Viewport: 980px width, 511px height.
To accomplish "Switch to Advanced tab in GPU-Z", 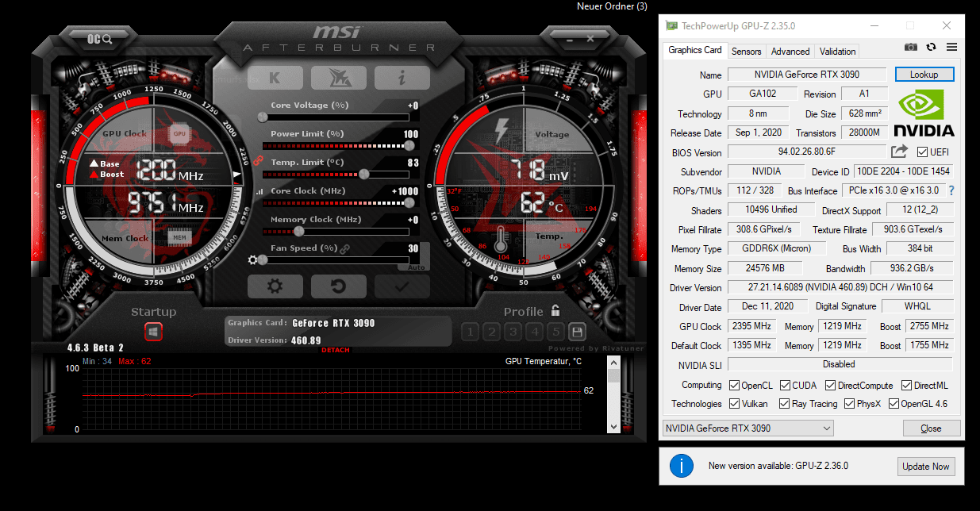I will coord(790,52).
